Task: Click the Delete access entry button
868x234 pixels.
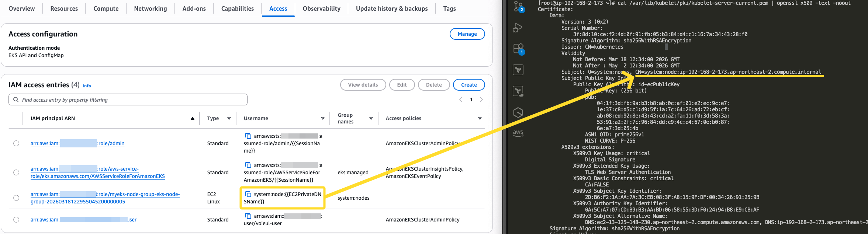Action: 434,85
